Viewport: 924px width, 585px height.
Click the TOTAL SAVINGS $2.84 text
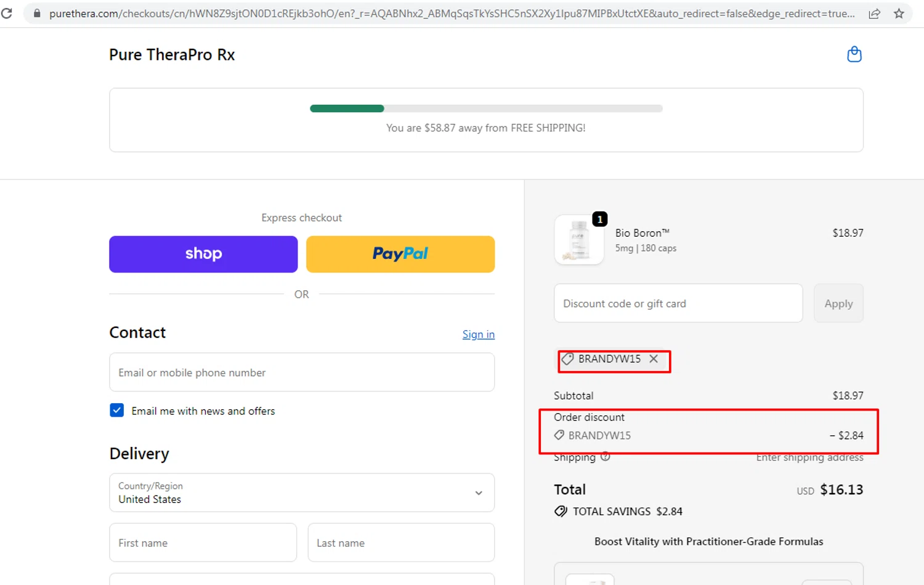click(x=628, y=512)
